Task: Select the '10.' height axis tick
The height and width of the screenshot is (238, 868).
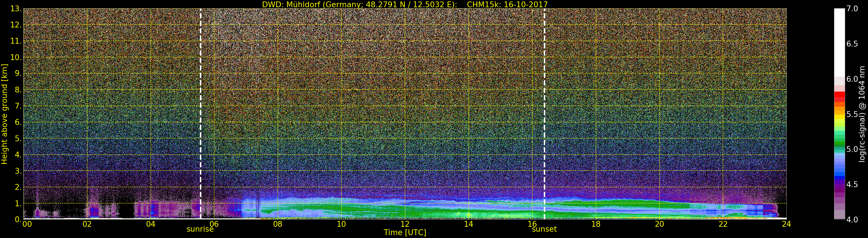Action: [16, 57]
